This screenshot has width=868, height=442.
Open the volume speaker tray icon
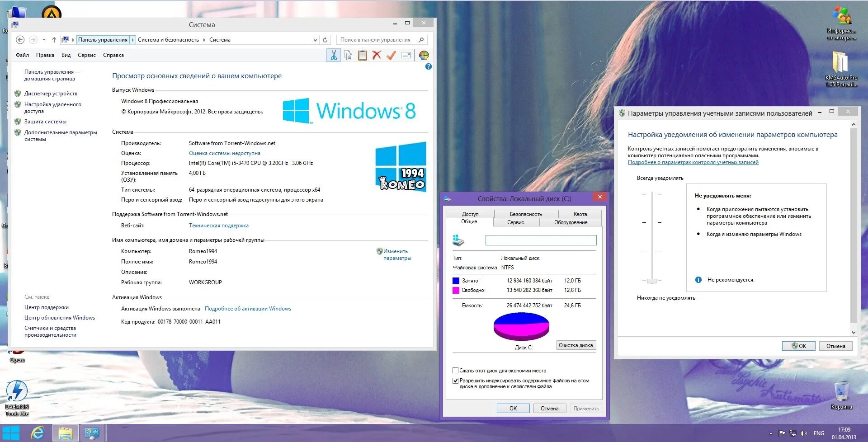pyautogui.click(x=804, y=433)
